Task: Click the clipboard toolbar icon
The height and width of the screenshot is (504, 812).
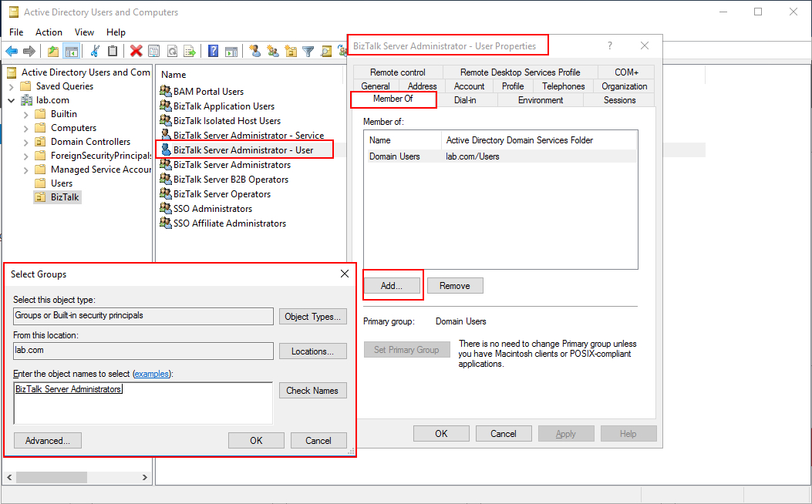Action: [x=113, y=51]
